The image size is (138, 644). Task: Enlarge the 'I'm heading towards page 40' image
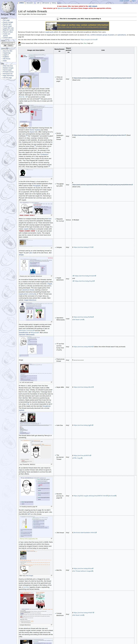click(52, 507)
